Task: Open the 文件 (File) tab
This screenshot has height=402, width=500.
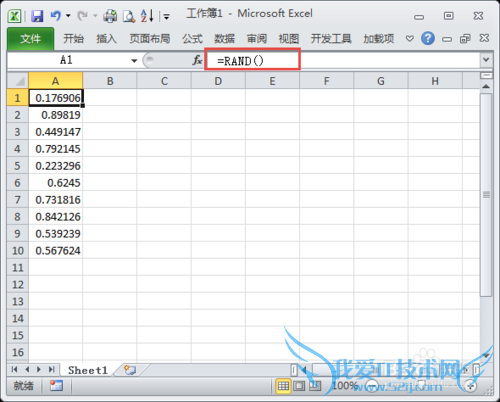Action: tap(30, 39)
